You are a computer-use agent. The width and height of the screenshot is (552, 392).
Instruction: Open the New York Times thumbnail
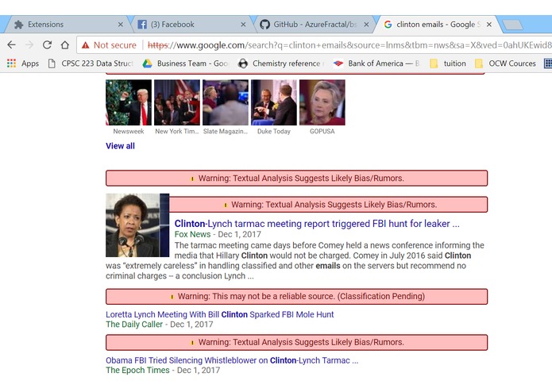pos(177,102)
